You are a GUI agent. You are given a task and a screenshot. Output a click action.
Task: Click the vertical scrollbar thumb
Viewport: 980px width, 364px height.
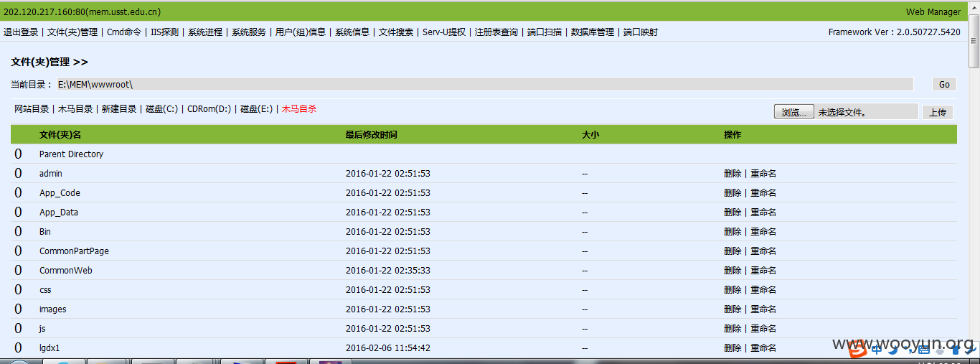pos(974,40)
